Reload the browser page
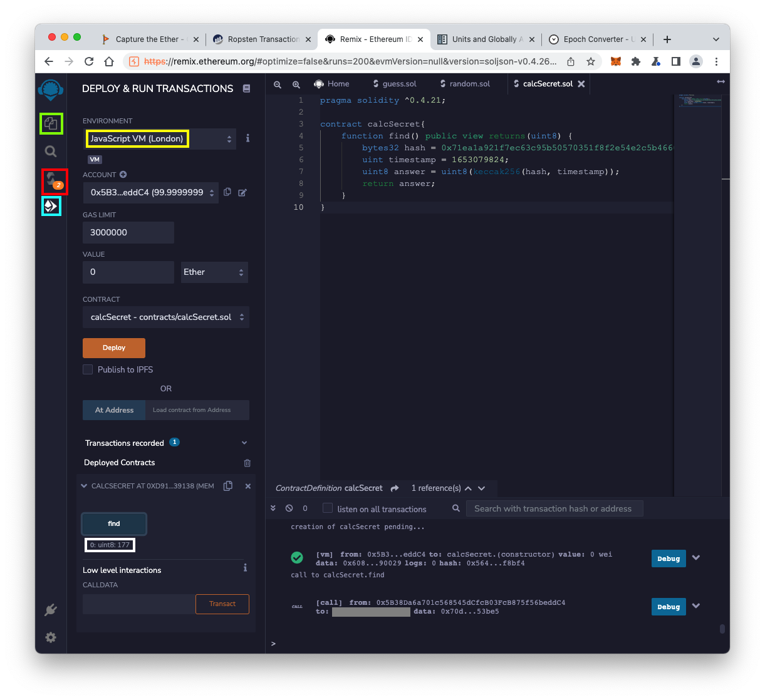This screenshot has width=765, height=700. tap(89, 61)
